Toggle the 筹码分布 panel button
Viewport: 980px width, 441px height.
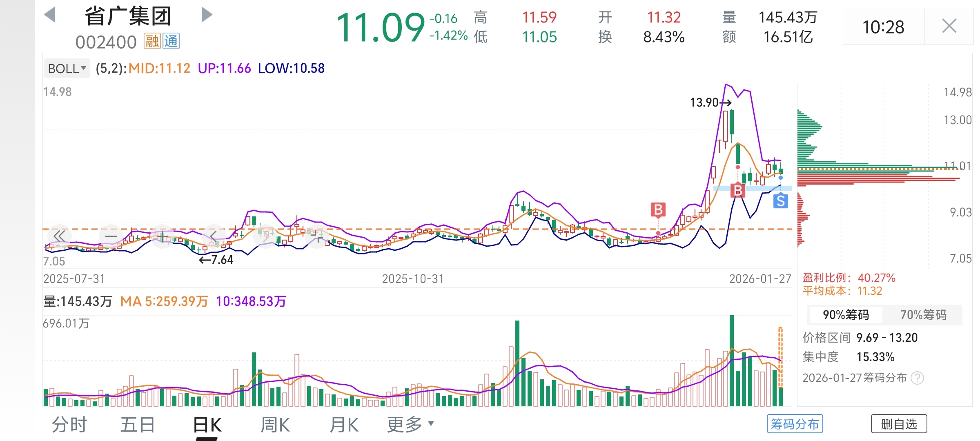tap(795, 424)
